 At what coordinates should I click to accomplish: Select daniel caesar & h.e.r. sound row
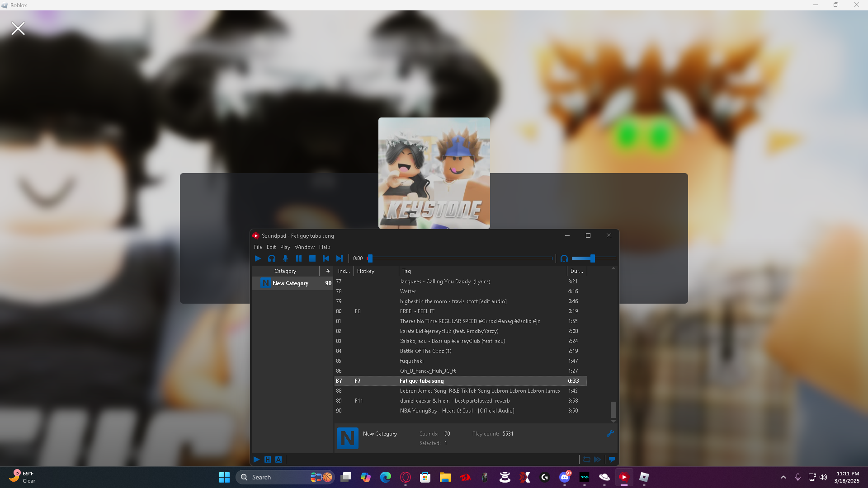tap(461, 401)
